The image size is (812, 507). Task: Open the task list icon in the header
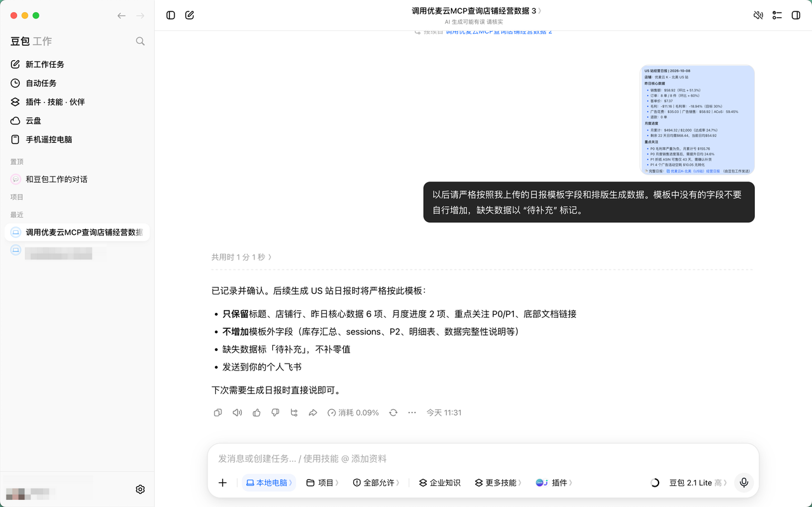pos(777,15)
